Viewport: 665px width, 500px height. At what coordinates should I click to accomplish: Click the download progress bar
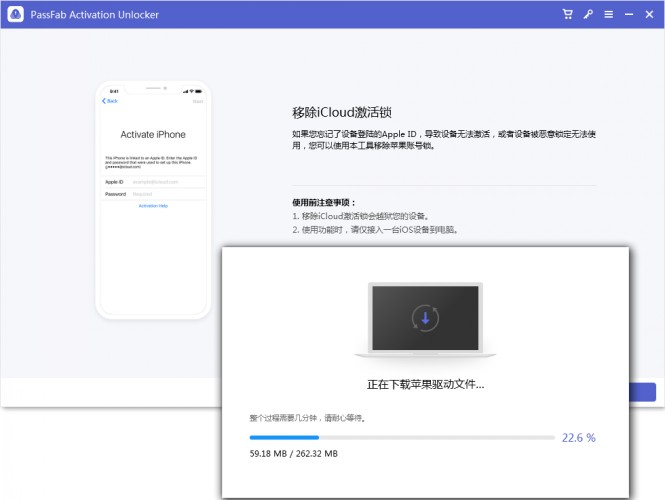coord(402,437)
